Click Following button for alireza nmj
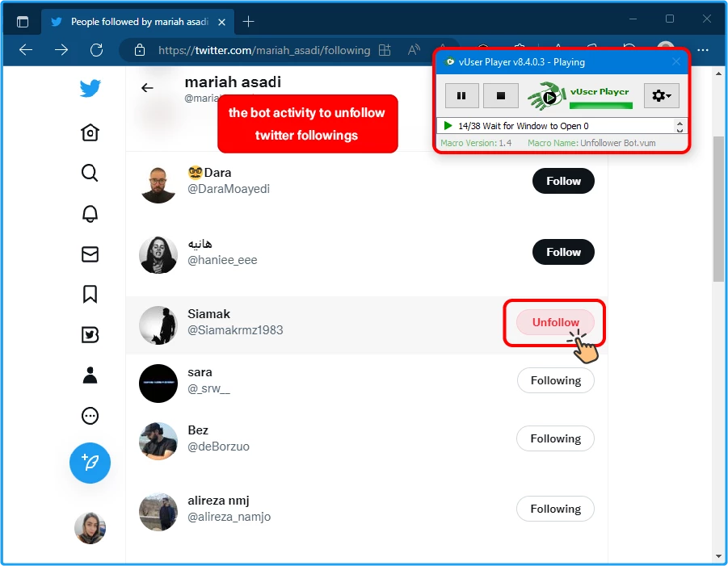The image size is (728, 566). [x=555, y=509]
